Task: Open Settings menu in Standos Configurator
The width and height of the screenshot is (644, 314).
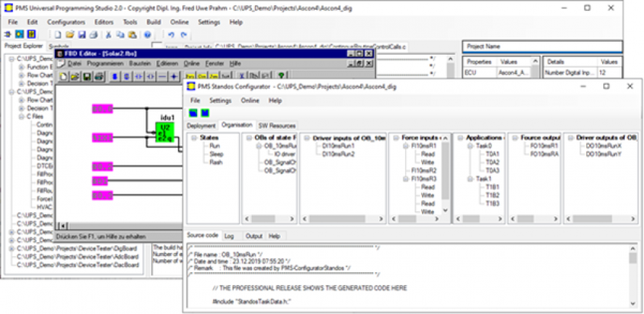Action: 220,100
